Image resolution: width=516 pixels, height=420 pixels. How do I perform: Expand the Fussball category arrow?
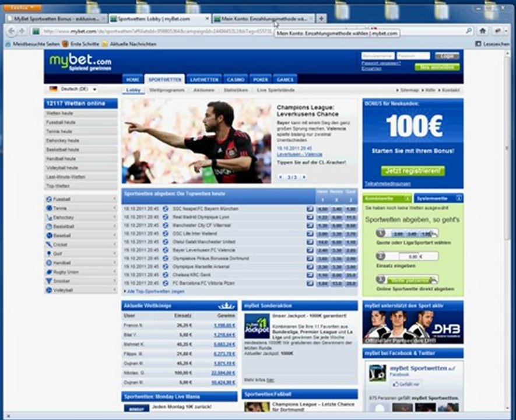click(114, 199)
